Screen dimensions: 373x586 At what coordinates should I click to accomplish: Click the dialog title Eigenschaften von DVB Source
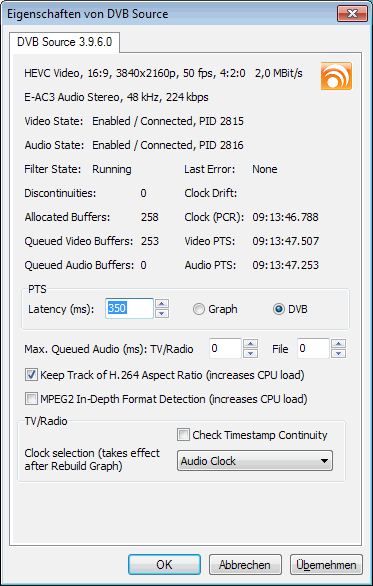(88, 14)
